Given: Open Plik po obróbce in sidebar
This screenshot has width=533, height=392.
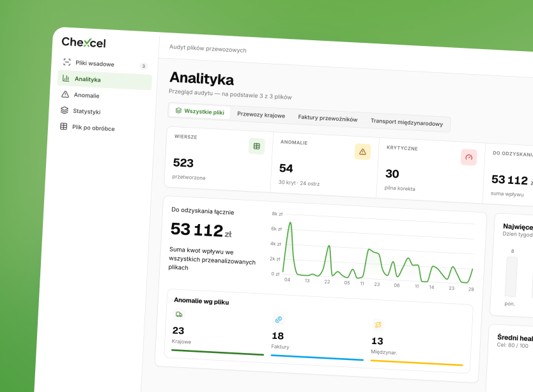Looking at the screenshot, I should pos(102,129).
